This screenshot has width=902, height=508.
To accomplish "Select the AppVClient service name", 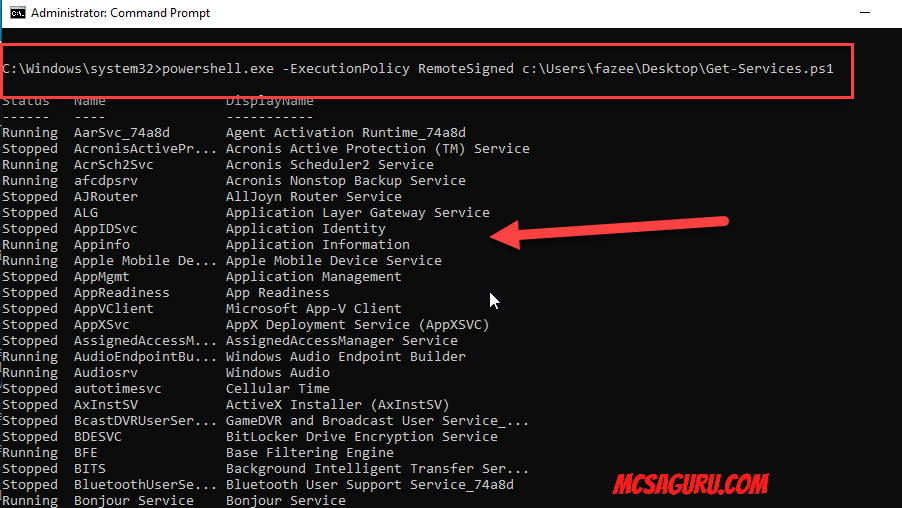I will click(x=114, y=309).
